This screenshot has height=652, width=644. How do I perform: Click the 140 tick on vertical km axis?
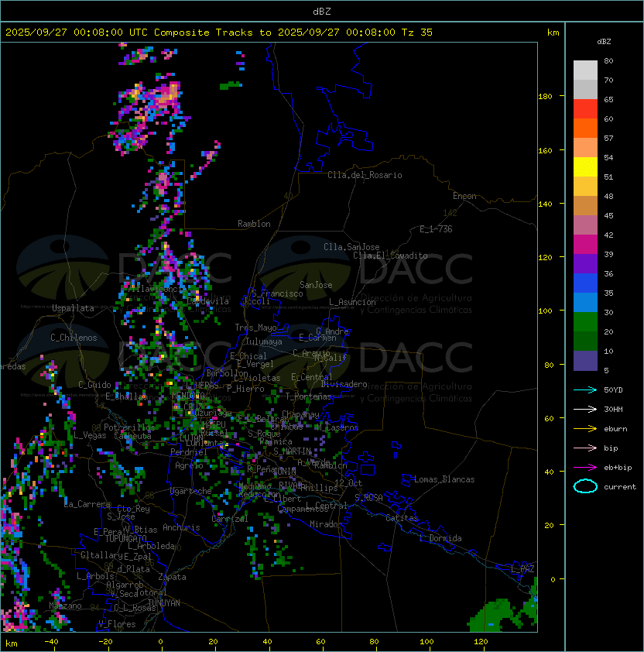[x=545, y=204]
